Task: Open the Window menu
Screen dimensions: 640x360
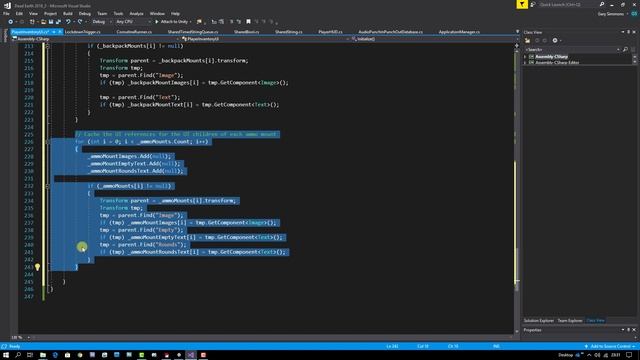Action: tap(157, 13)
